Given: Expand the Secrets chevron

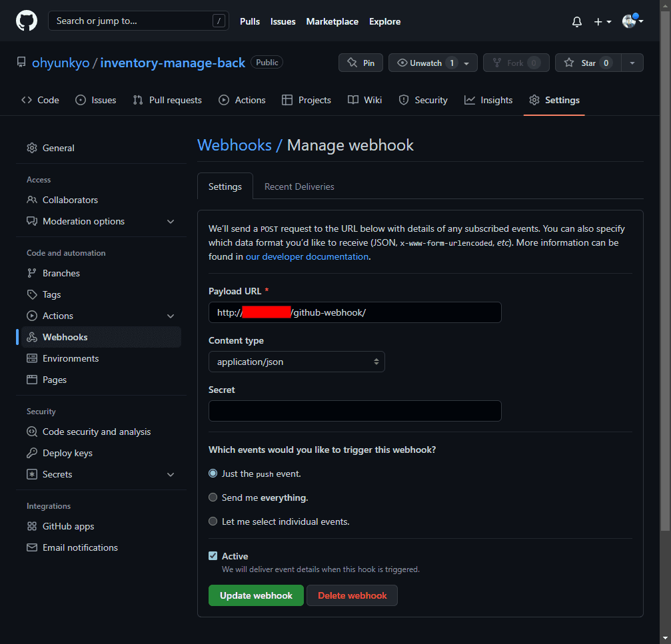Looking at the screenshot, I should [171, 475].
